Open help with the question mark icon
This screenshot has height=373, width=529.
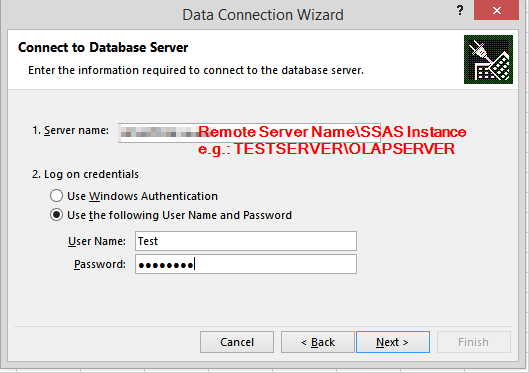[x=460, y=10]
